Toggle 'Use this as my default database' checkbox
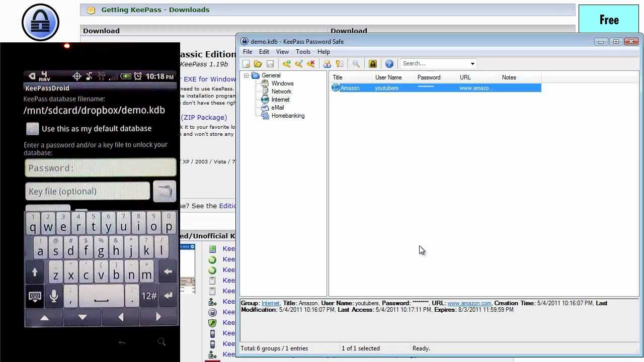The width and height of the screenshot is (644, 362). pyautogui.click(x=32, y=129)
